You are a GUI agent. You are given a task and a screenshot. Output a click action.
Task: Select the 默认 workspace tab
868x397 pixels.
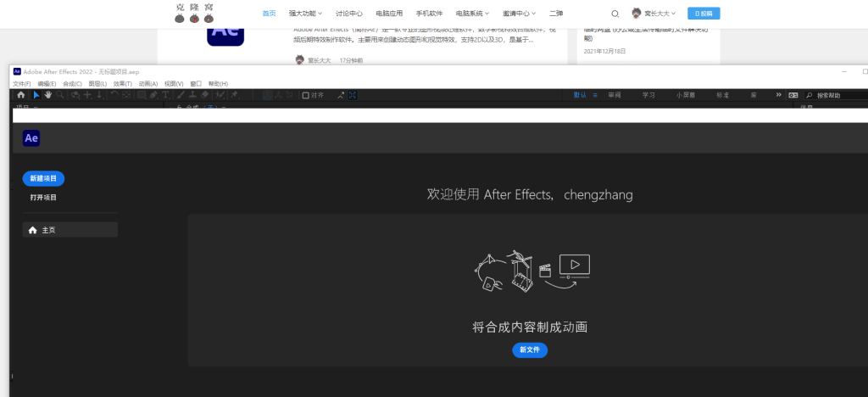pyautogui.click(x=580, y=95)
